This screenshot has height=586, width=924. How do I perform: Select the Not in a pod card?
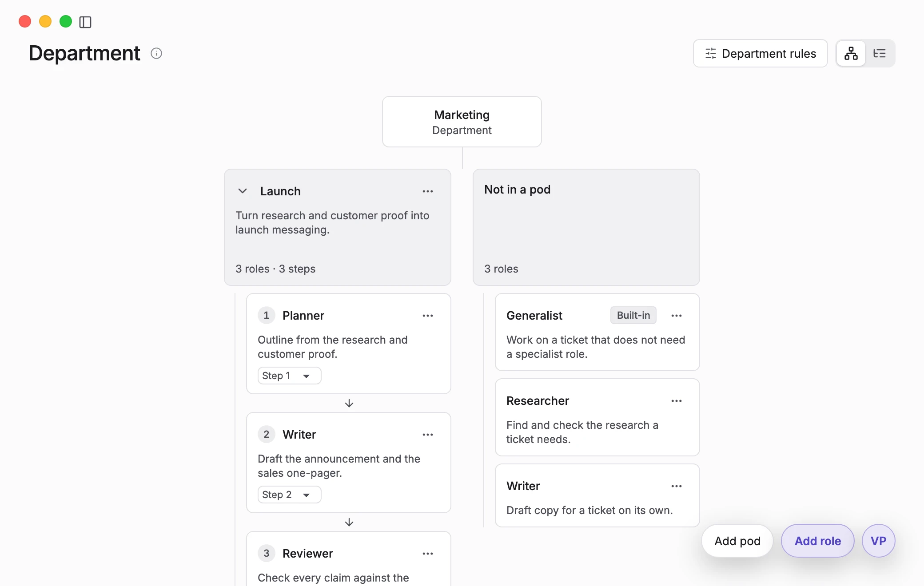point(586,227)
